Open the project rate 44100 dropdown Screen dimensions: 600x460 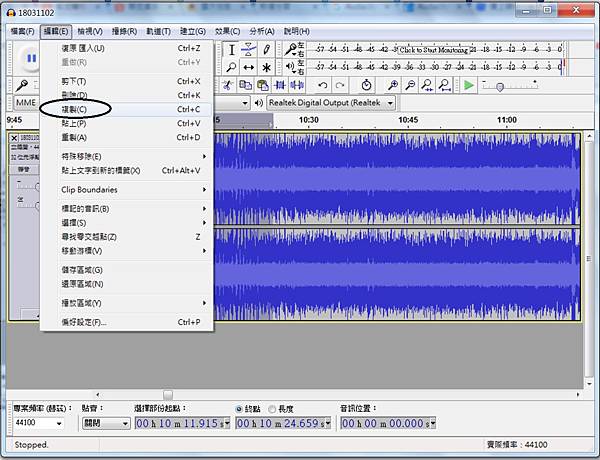point(40,423)
